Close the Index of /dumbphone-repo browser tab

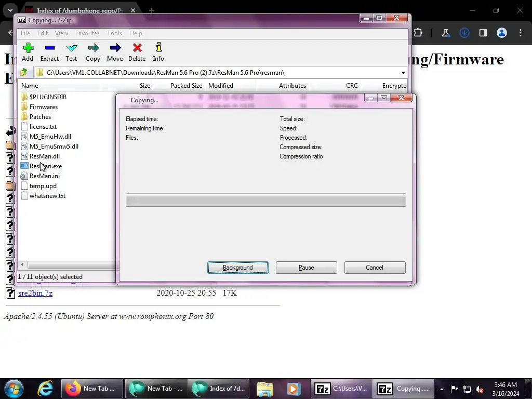(x=133, y=10)
